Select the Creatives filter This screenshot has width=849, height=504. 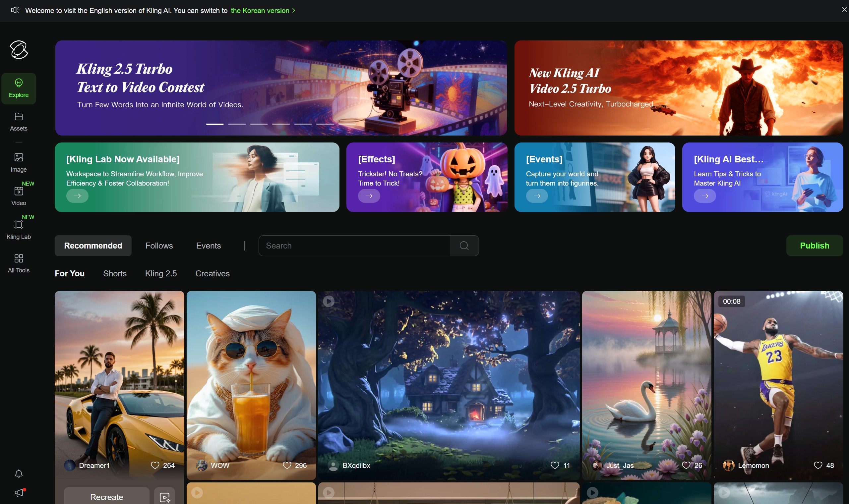click(212, 273)
